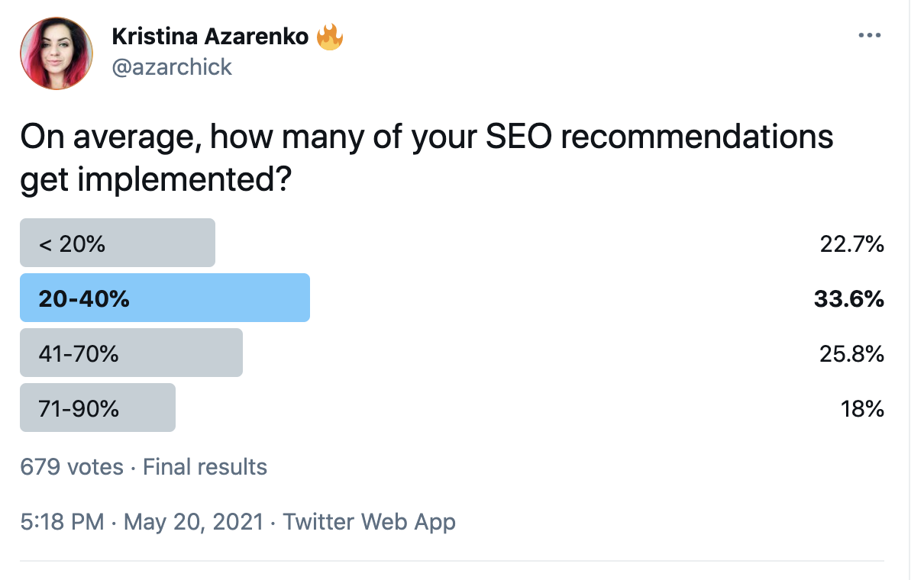Screen dimensions: 924x580
Task: Click the highlighted winning poll bar
Action: coord(164,298)
